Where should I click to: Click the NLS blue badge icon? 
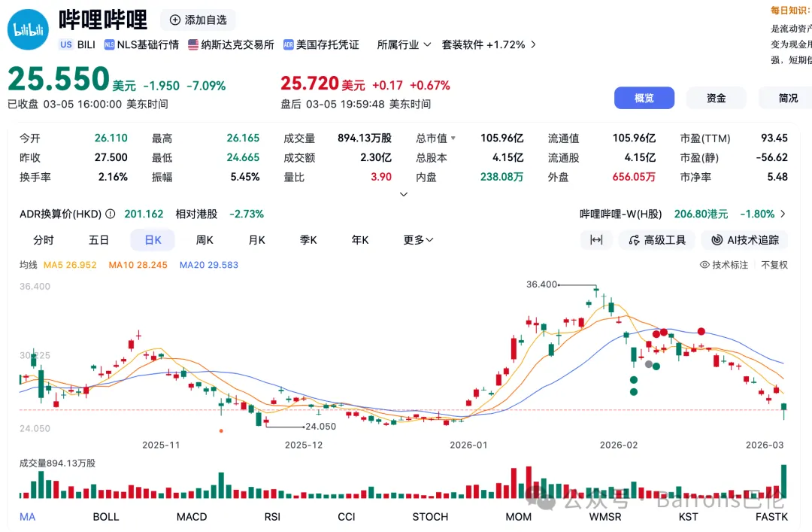pos(109,44)
